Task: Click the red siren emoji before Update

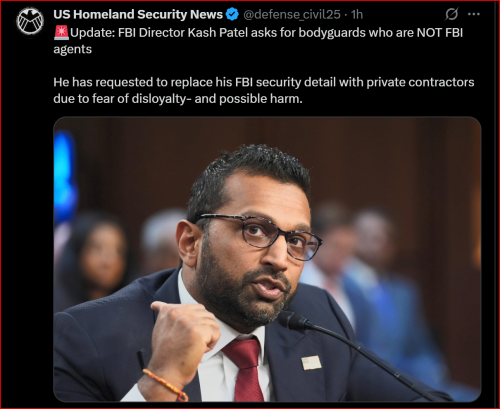Action: [x=61, y=33]
